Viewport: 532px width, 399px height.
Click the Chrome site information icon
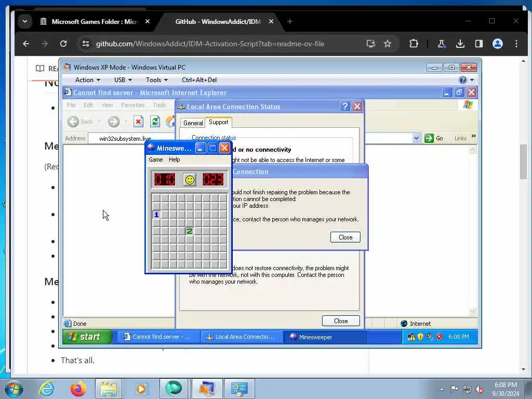[x=86, y=44]
